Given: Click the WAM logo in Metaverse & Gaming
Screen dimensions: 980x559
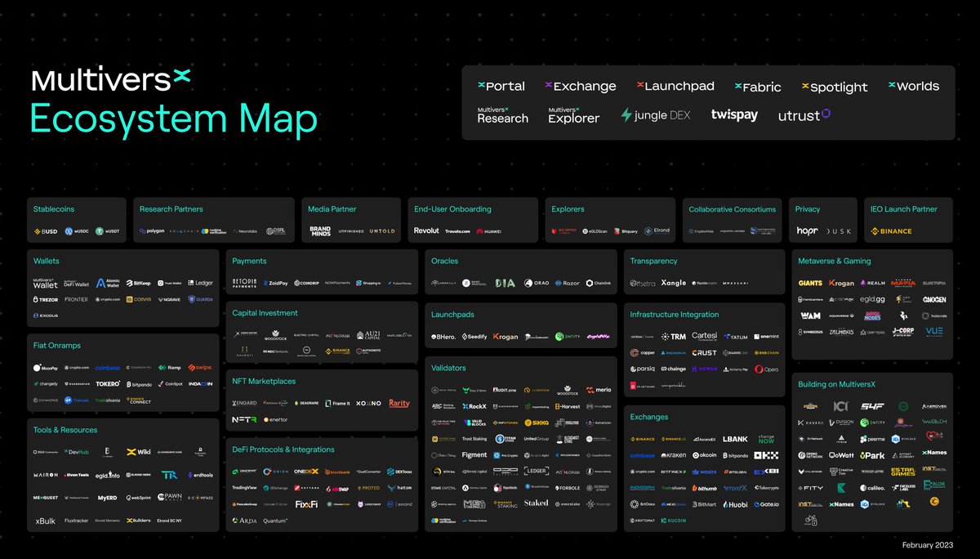Looking at the screenshot, I should tap(810, 315).
